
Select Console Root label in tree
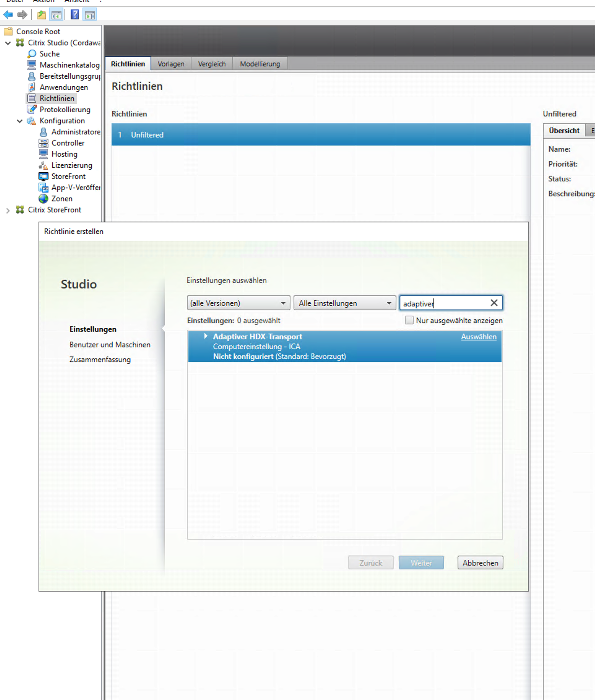(x=38, y=31)
